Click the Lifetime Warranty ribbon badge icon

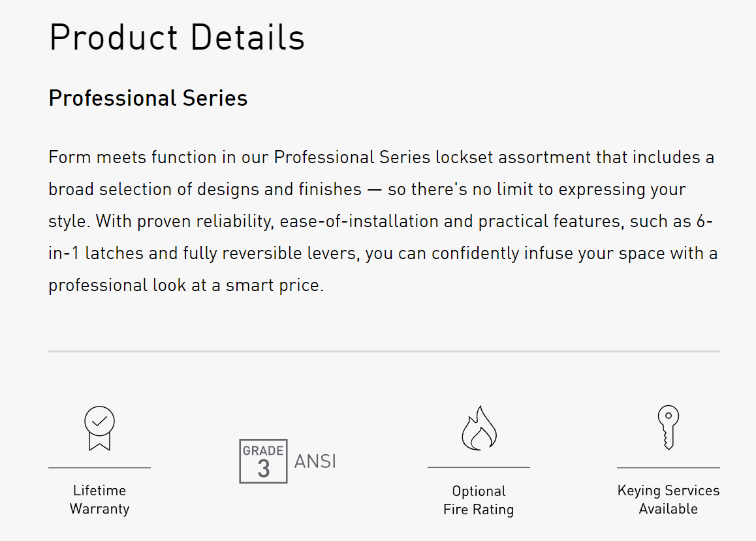pos(99,428)
